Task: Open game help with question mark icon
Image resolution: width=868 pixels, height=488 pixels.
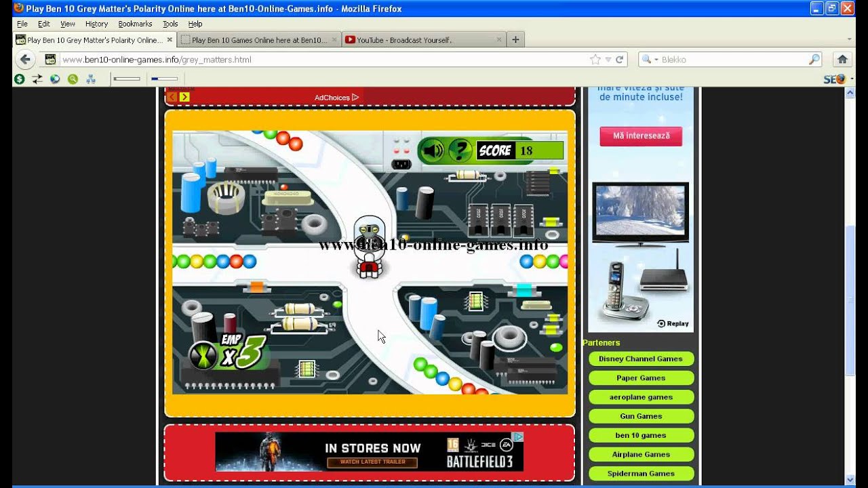Action: coord(460,150)
